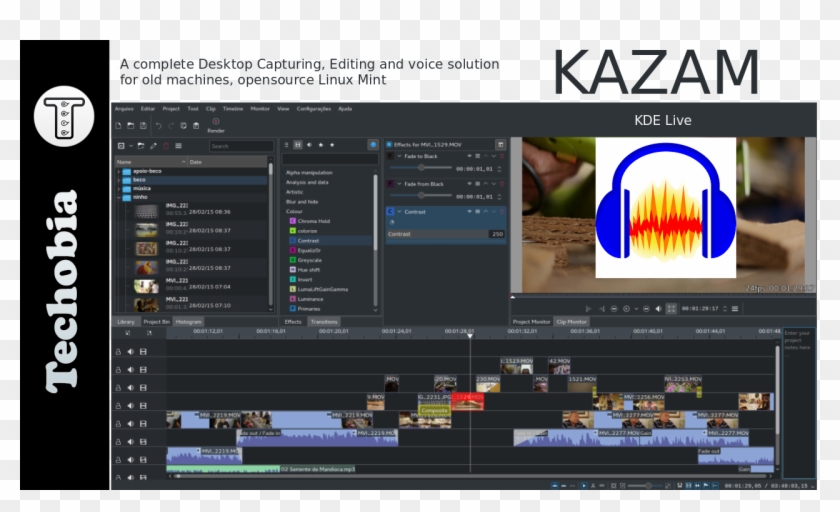Mute the topmost timeline track
The image size is (840, 512).
coord(130,352)
